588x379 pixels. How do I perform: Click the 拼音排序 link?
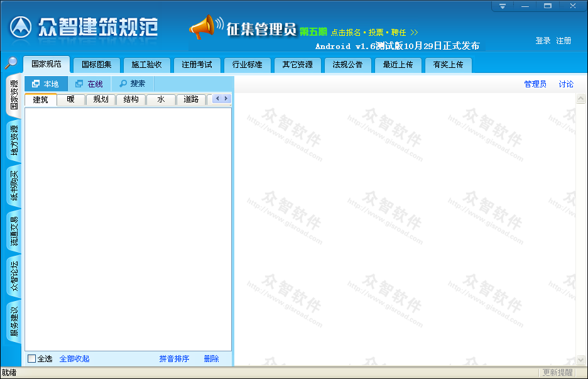coord(174,359)
